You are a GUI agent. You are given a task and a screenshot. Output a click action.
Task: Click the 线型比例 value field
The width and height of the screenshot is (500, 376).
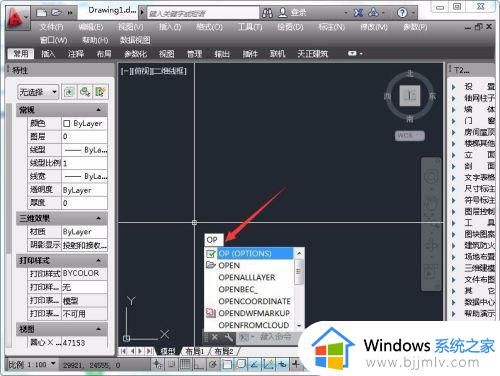pos(84,163)
